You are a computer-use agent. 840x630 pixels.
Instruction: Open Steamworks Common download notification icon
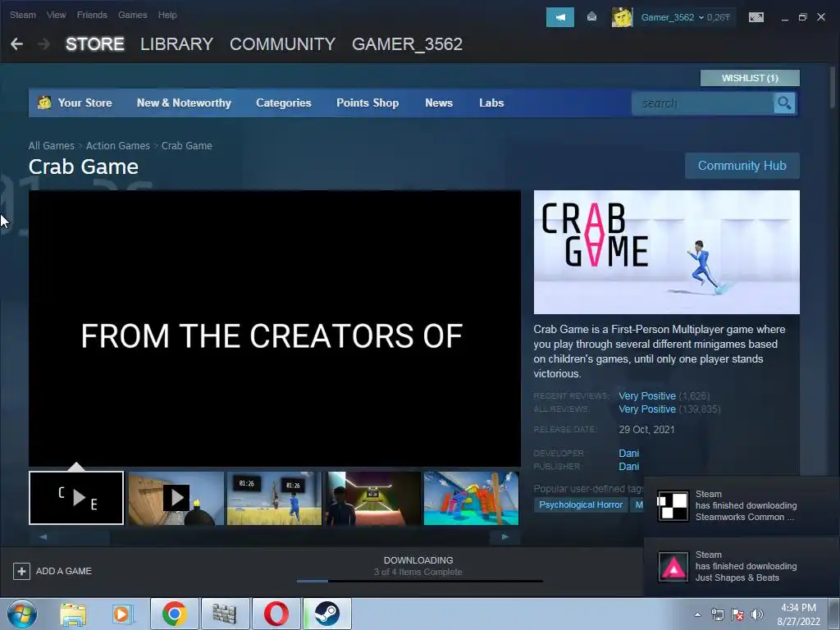[673, 505]
